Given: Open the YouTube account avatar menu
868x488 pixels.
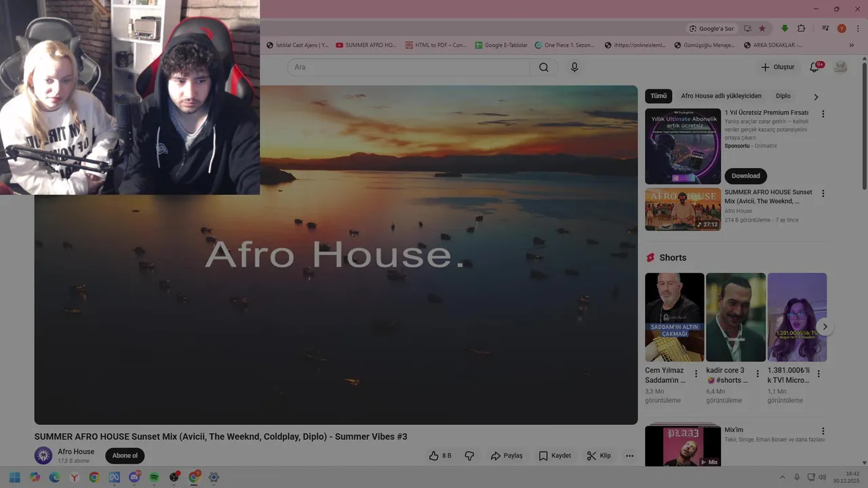Looking at the screenshot, I should coord(841,67).
